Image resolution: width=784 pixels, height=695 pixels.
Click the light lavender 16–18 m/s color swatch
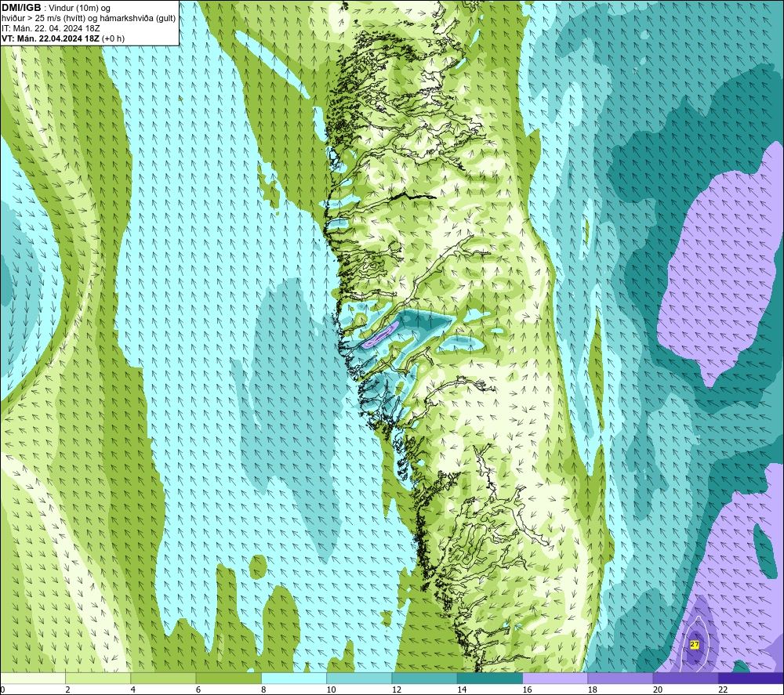(555, 678)
